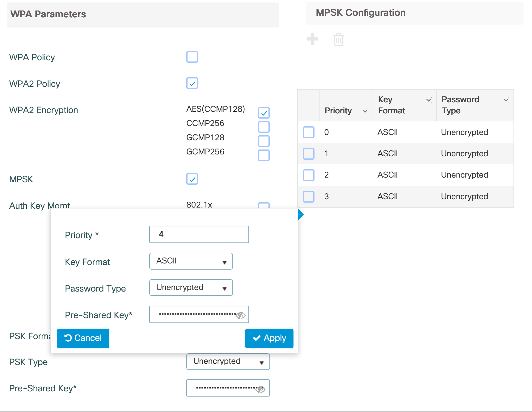Screen dimensions: 532x412
Task: Enable 802.1x Auth Key Mgmt
Action: tap(264, 205)
